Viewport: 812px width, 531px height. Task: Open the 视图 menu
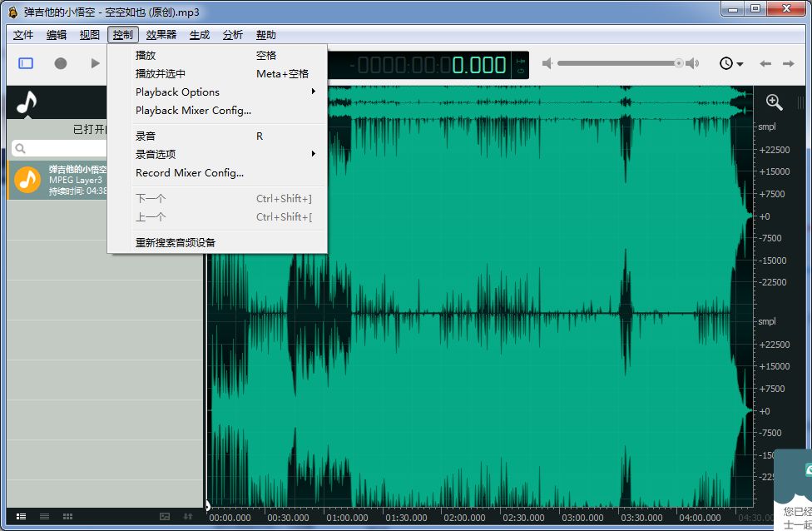[90, 35]
